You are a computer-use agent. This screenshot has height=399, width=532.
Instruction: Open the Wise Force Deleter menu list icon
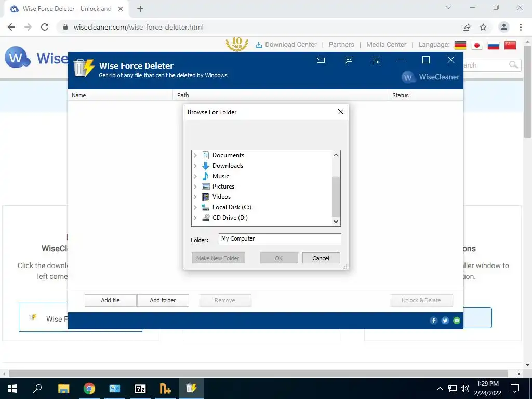376,60
